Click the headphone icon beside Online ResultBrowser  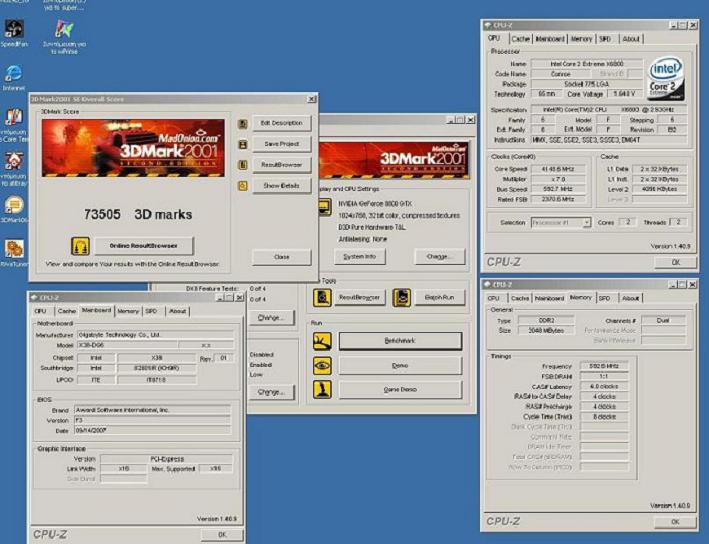[80, 246]
